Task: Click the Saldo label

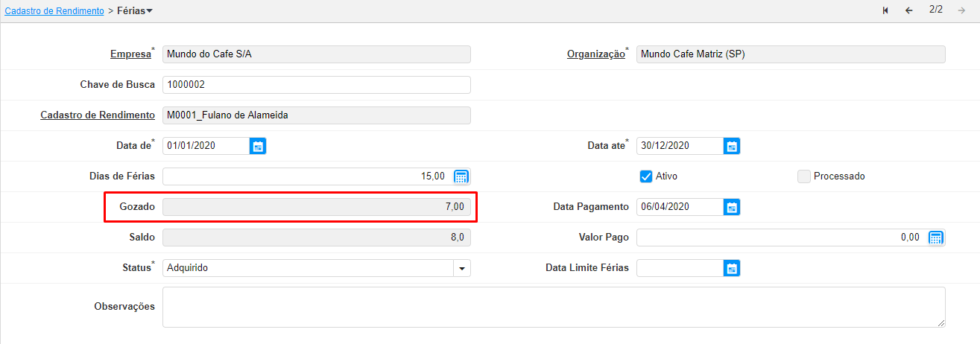Action: [x=141, y=238]
